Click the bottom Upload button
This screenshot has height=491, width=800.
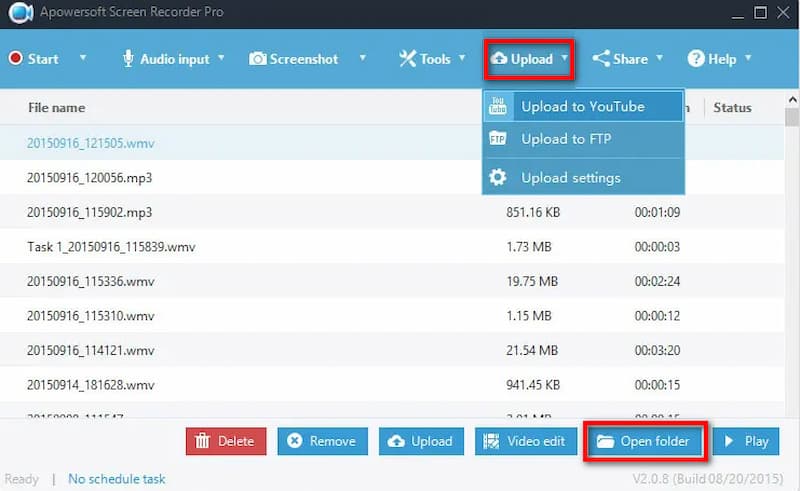coord(421,441)
